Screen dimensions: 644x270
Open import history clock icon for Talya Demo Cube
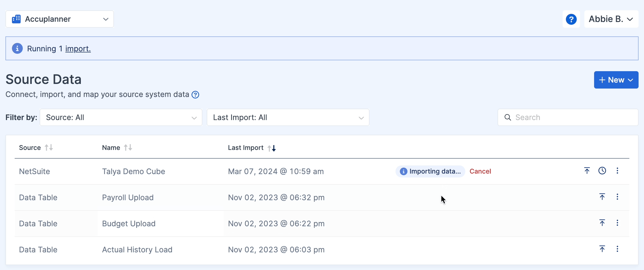602,171
